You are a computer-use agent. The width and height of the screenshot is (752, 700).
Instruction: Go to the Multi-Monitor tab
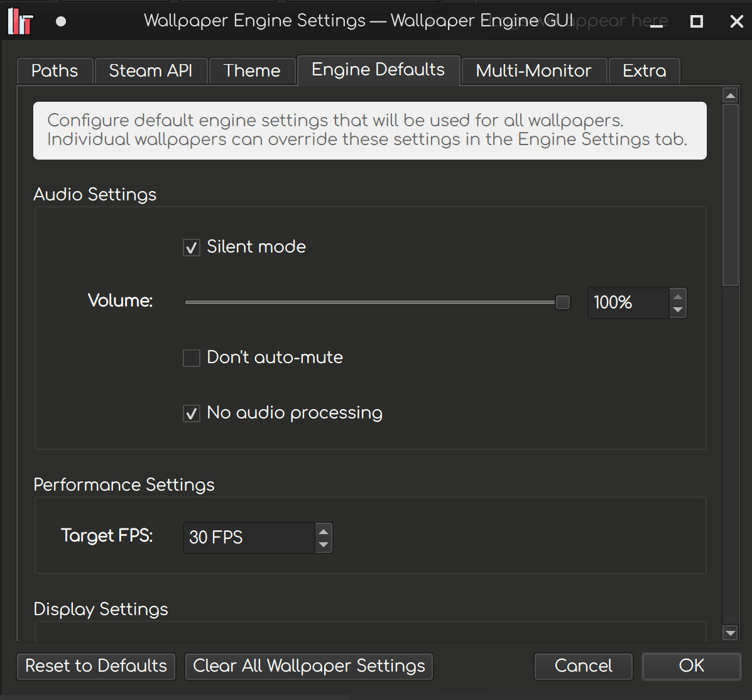(534, 71)
